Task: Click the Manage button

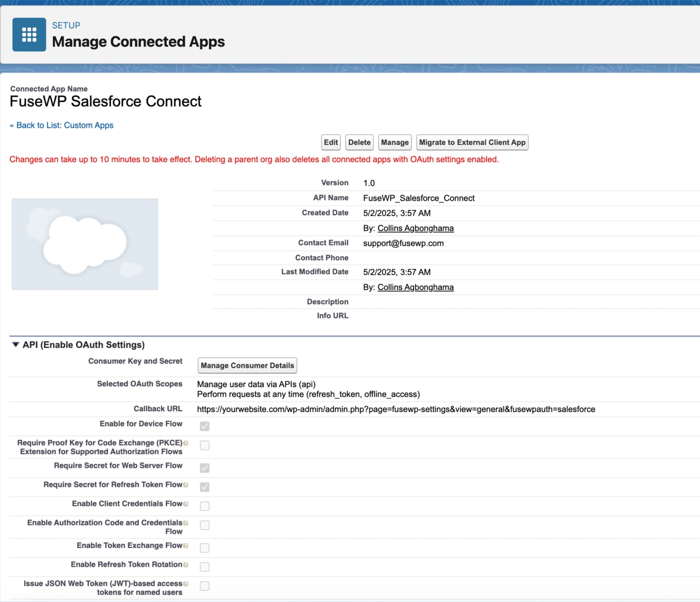Action: click(x=395, y=142)
